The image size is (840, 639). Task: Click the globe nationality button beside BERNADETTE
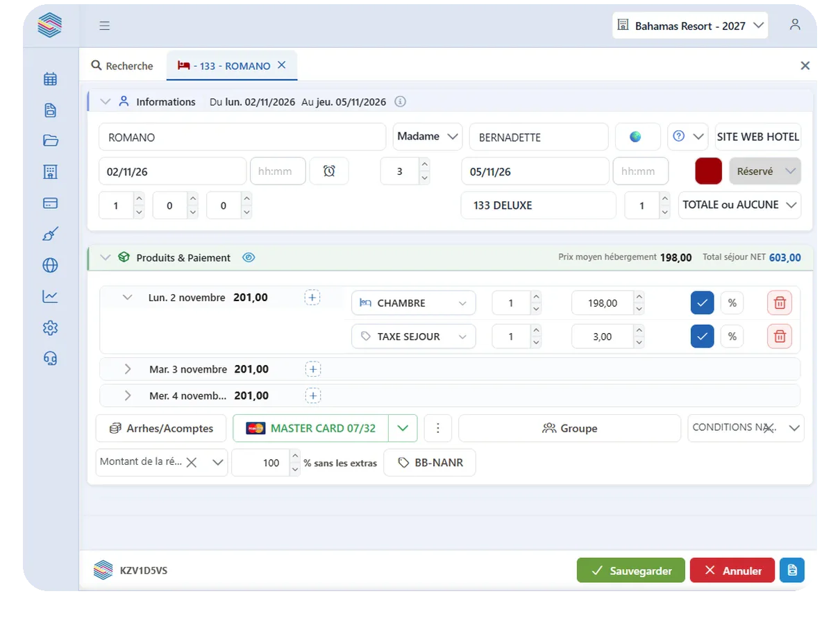coord(637,137)
